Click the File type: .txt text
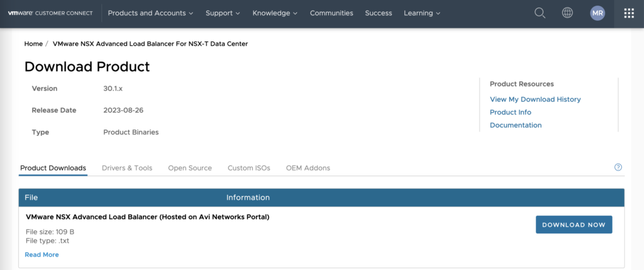The height and width of the screenshot is (270, 644). click(47, 241)
